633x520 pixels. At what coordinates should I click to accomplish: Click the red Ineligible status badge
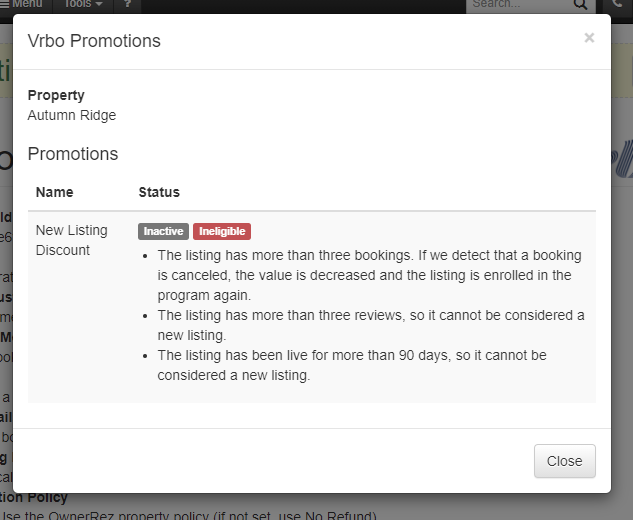(x=221, y=231)
